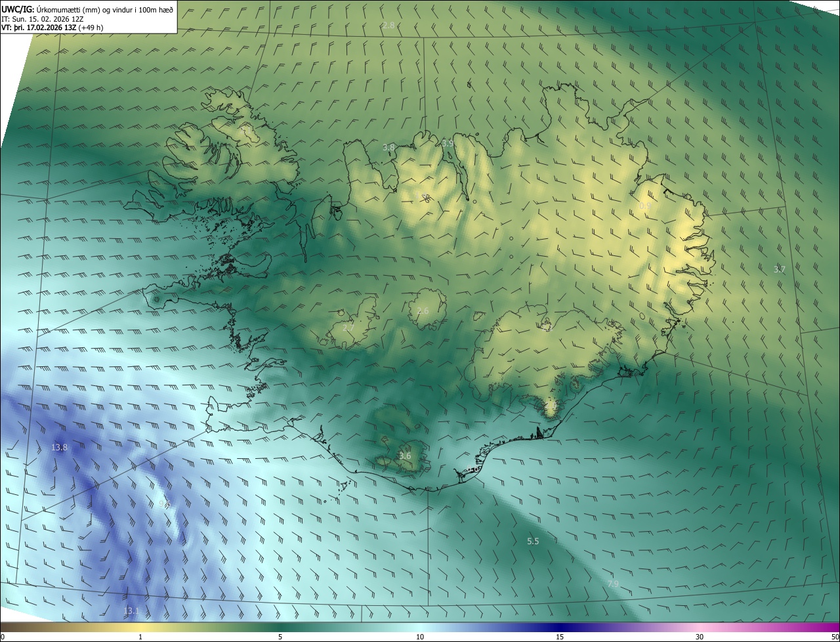Click the 3.6 value label on the southern glacier

(x=405, y=456)
